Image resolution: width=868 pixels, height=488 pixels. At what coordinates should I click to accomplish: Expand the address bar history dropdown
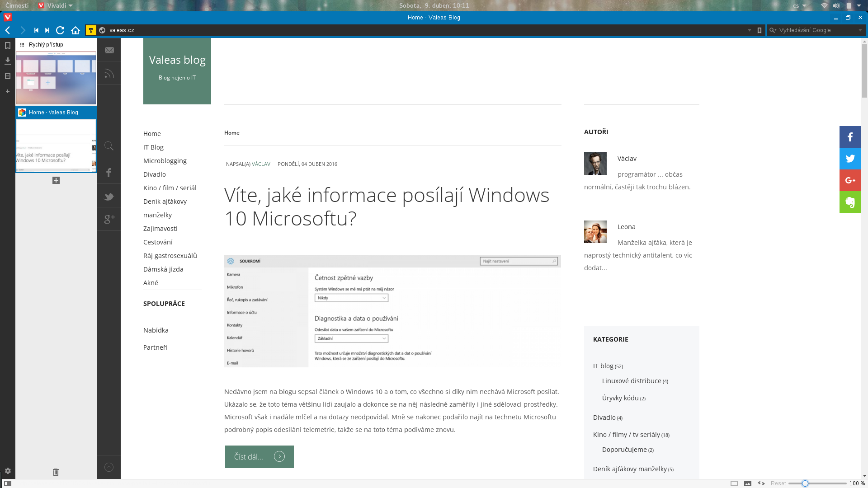pos(750,30)
